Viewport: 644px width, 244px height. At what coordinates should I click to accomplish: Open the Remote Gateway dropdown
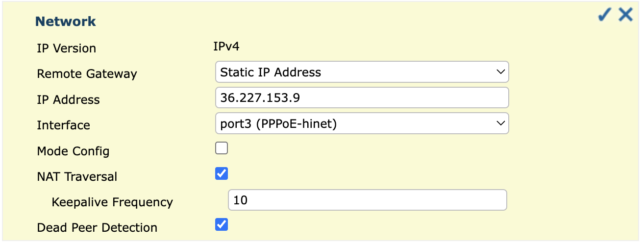click(x=362, y=72)
